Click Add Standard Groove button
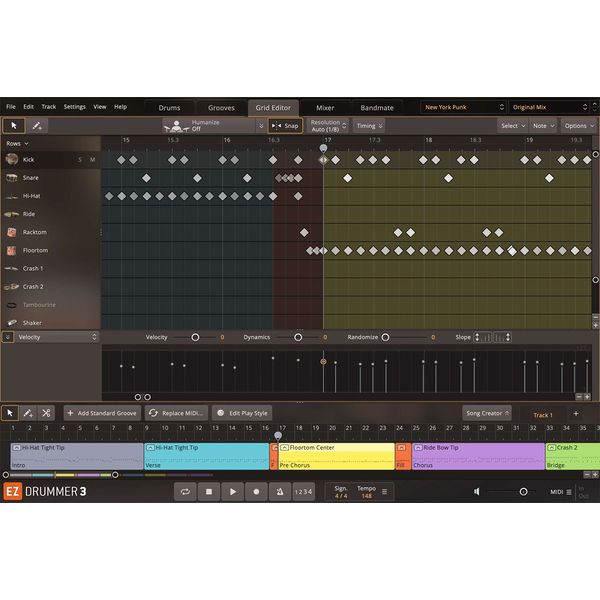The height and width of the screenshot is (600, 600). (x=102, y=413)
